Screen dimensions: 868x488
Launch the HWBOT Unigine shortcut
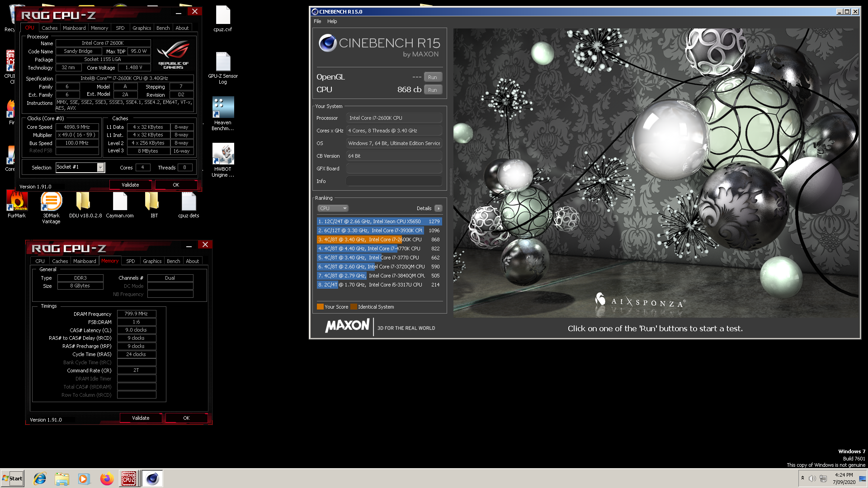pos(223,160)
